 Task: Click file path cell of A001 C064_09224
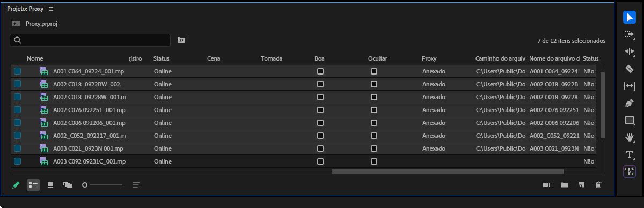coord(501,71)
